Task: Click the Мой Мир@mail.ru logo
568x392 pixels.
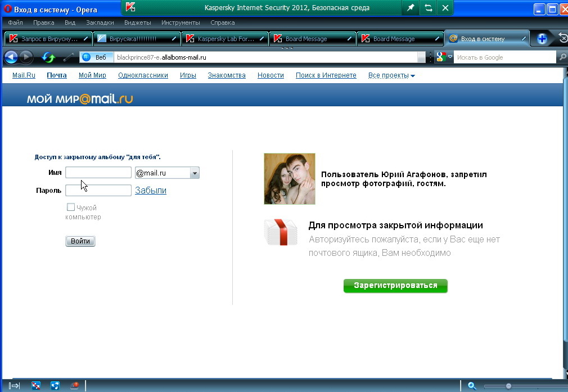Action: pos(80,99)
